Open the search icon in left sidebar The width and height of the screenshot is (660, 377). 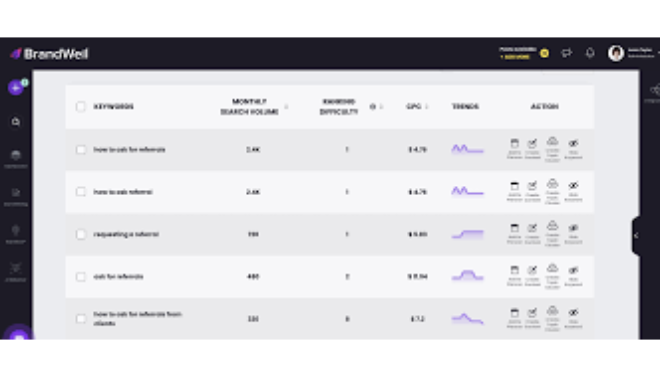[16, 122]
